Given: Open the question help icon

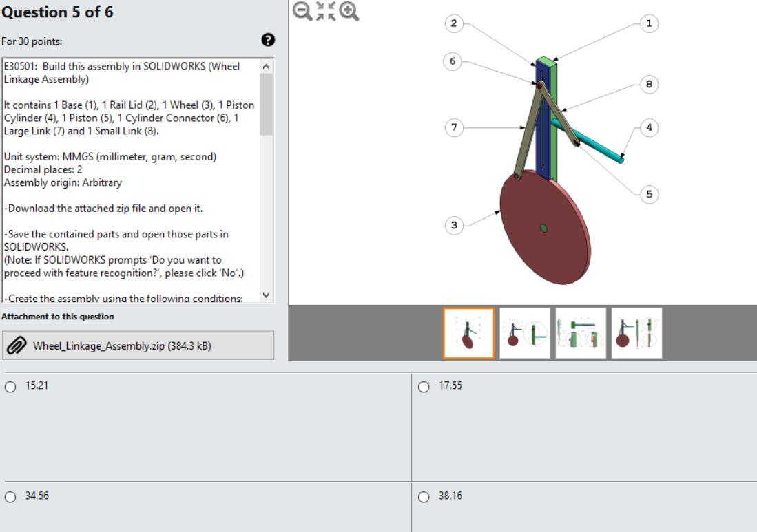Looking at the screenshot, I should pos(268,40).
